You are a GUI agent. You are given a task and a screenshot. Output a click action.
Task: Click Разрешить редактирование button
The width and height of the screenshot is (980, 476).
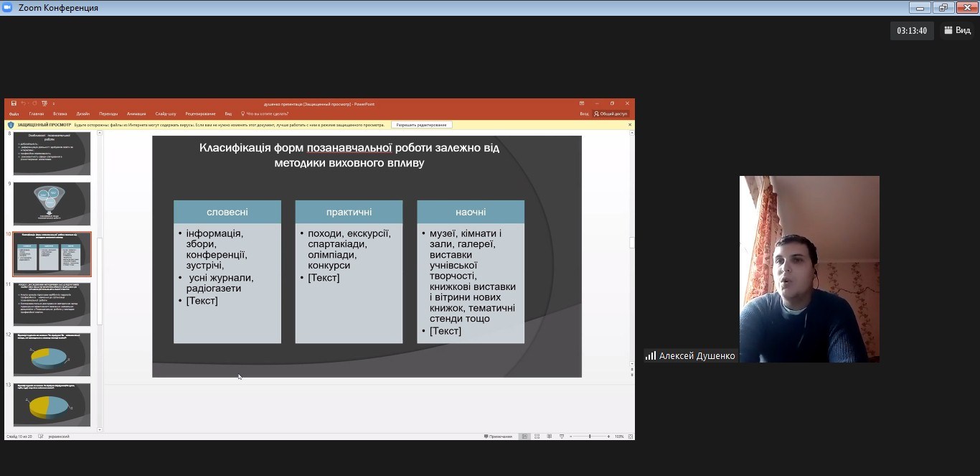tap(422, 125)
